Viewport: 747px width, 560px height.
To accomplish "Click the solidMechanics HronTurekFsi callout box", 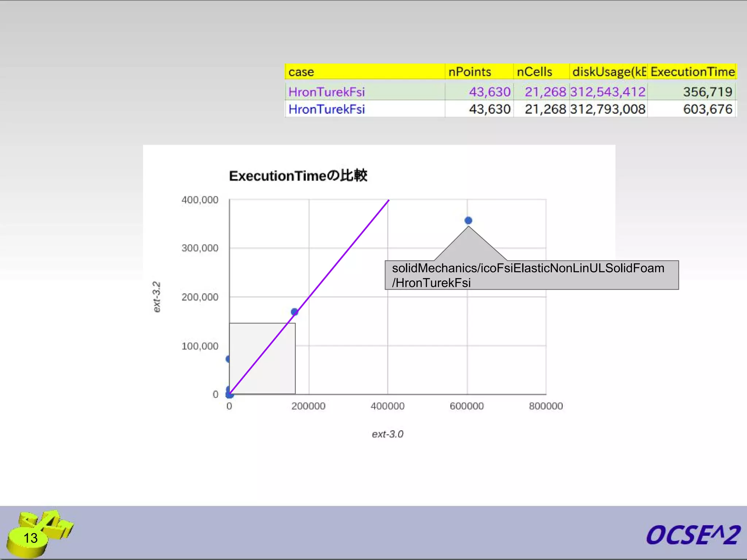I will pos(531,275).
